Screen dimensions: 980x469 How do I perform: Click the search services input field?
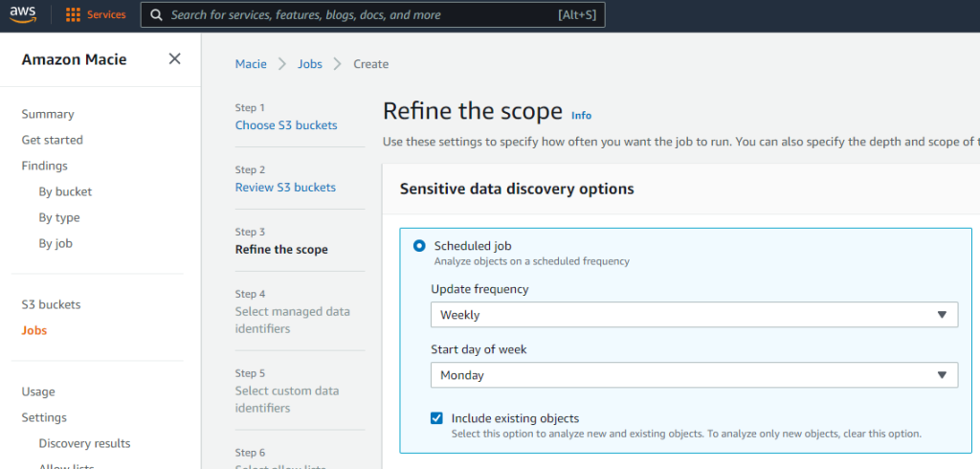372,15
